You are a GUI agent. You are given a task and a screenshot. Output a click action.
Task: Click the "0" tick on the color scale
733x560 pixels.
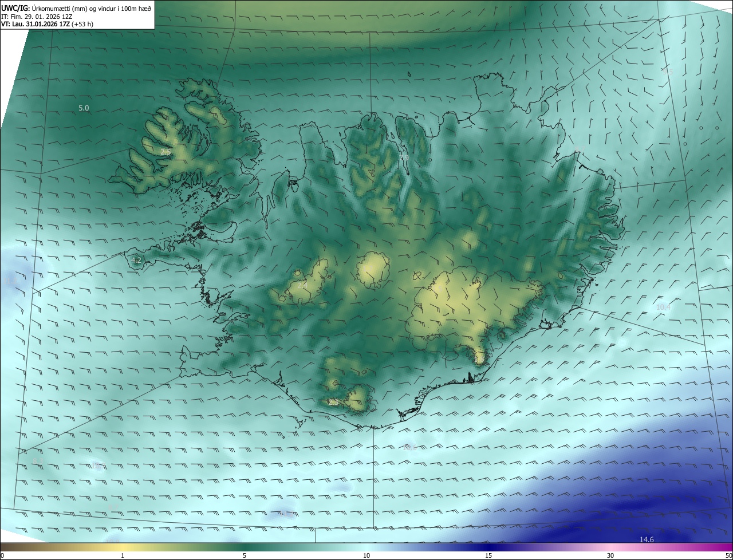(x=2, y=555)
